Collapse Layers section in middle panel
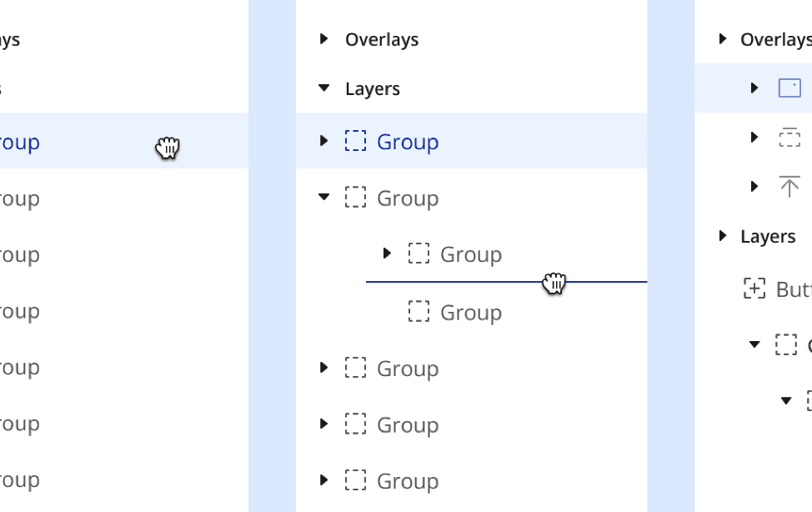 [324, 88]
